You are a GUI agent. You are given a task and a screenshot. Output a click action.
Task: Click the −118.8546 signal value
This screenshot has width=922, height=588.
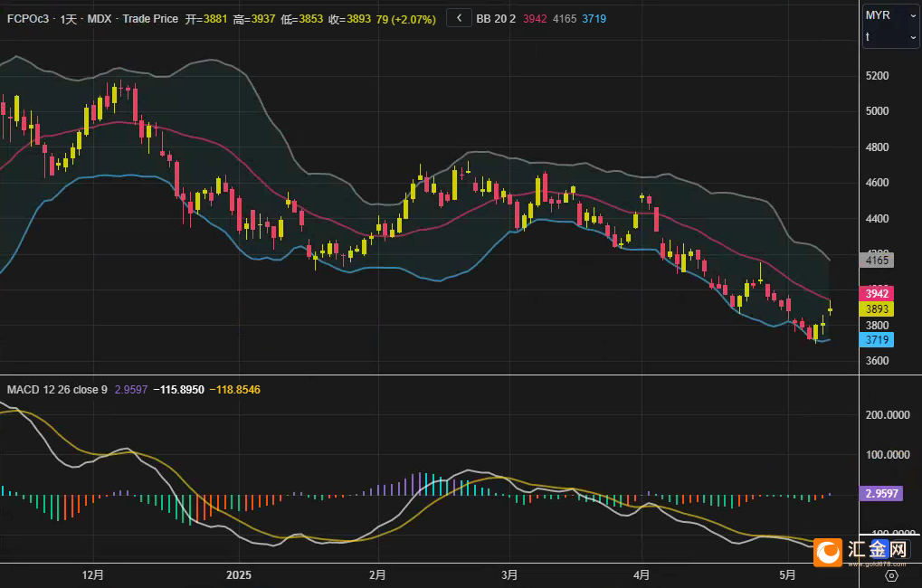(x=234, y=390)
